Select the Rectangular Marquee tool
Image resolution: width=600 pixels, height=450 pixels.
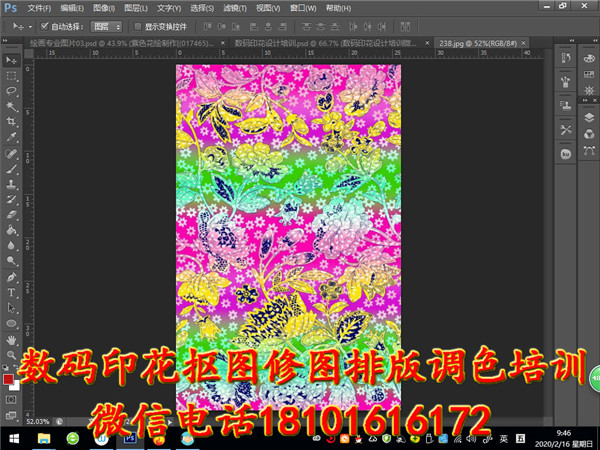(x=11, y=75)
